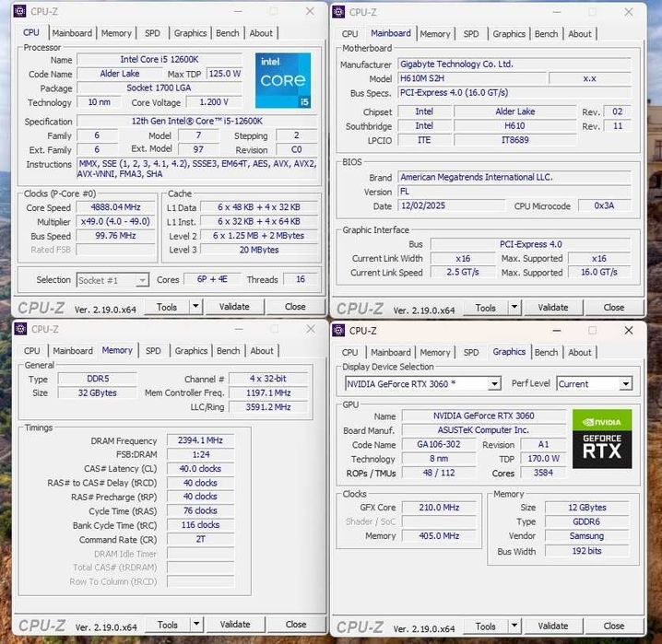Click the BIOS date value '12/02/2025'
This screenshot has width=662, height=644.
[451, 205]
